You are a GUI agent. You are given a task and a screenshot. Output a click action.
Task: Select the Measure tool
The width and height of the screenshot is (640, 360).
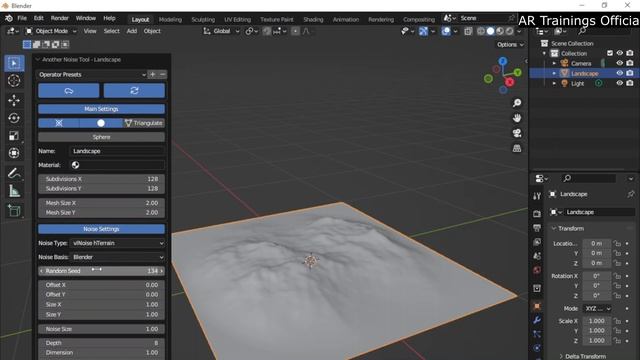tap(14, 191)
